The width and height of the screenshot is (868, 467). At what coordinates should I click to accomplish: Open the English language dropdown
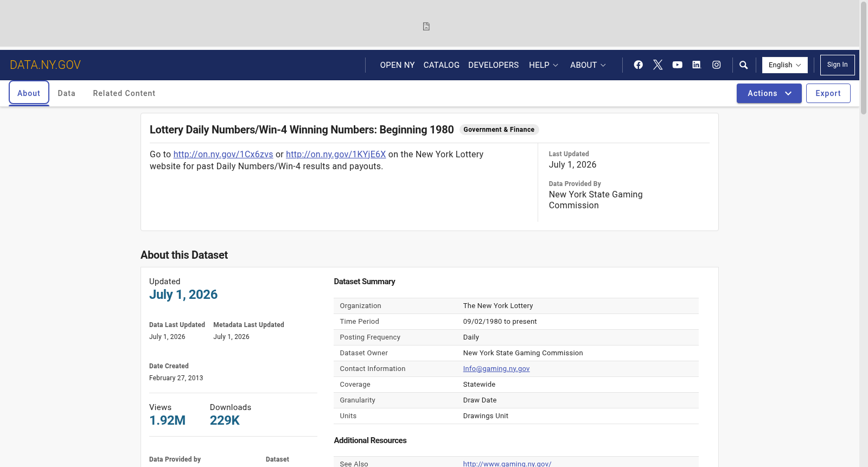coord(784,65)
